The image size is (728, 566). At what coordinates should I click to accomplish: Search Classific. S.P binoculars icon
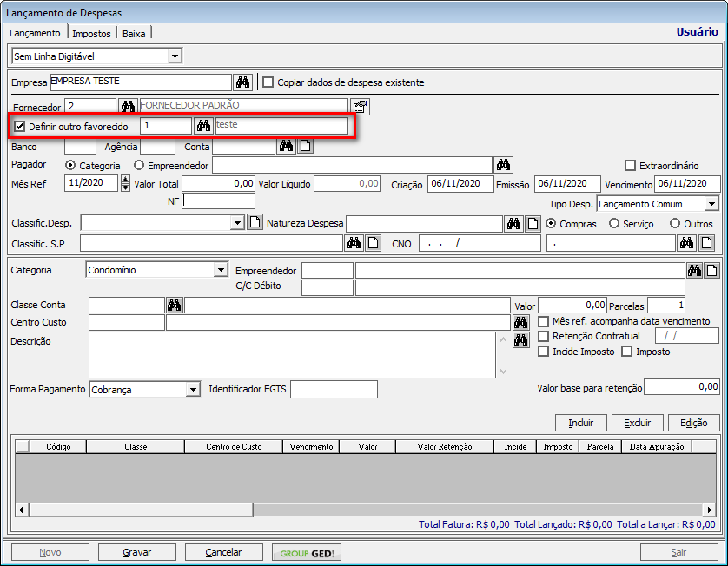[x=354, y=243]
